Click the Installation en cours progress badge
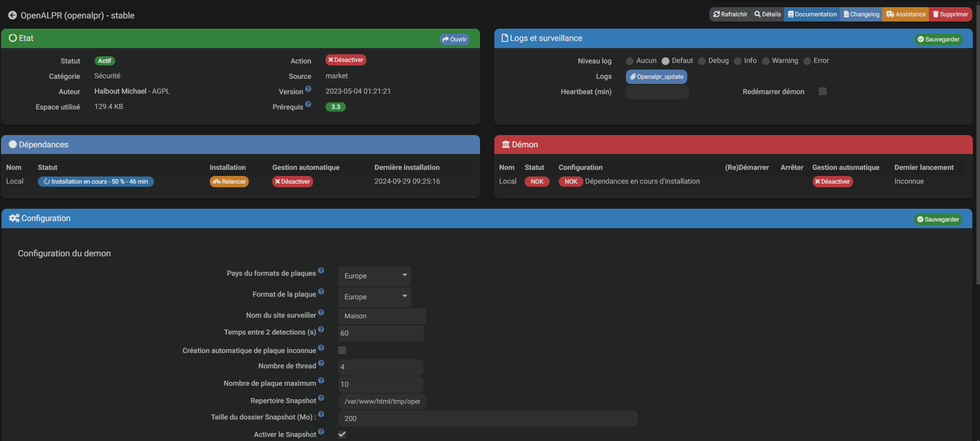This screenshot has height=441, width=980. [x=96, y=182]
